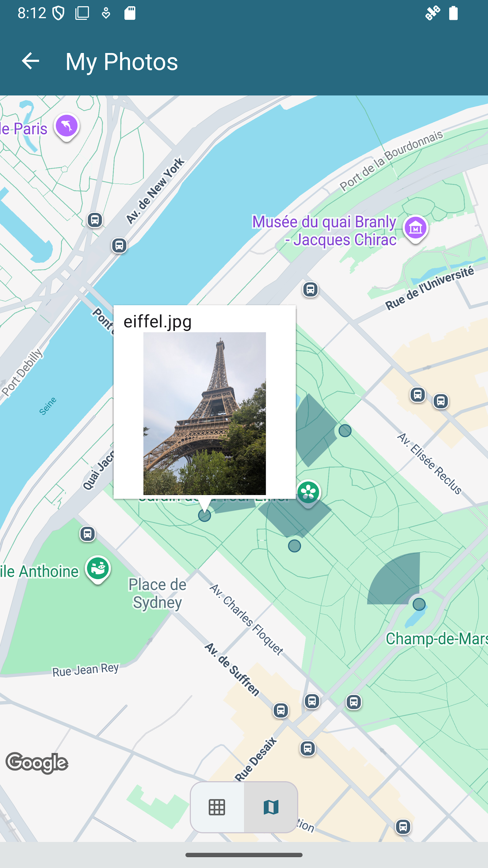The height and width of the screenshot is (868, 488).
Task: Tap the SD card status bar icon
Action: pyautogui.click(x=130, y=13)
